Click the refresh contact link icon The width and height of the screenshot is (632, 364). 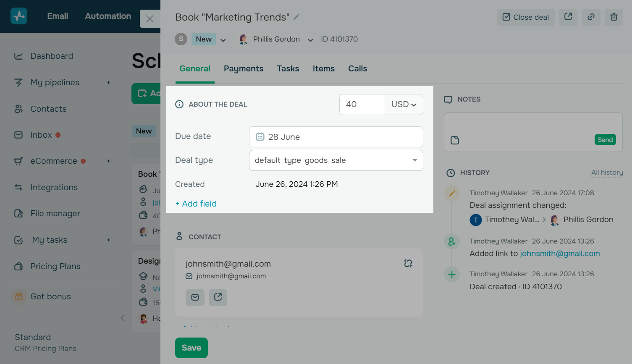(x=408, y=263)
